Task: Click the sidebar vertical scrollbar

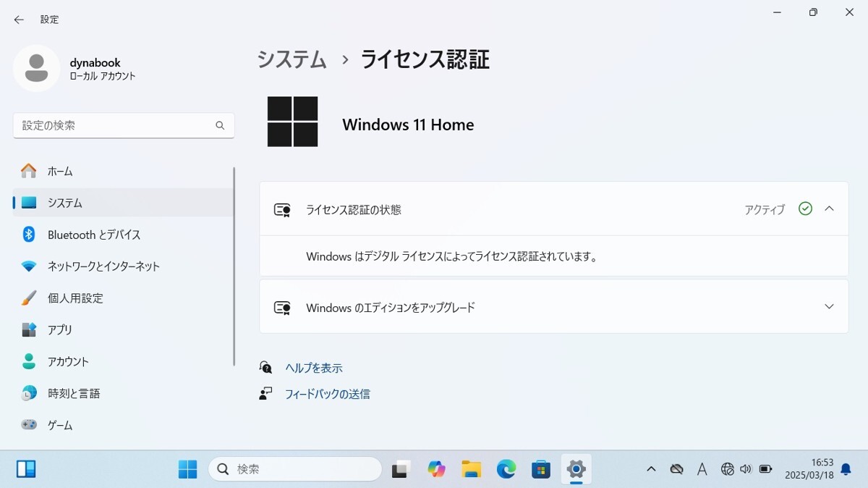Action: pos(234,266)
